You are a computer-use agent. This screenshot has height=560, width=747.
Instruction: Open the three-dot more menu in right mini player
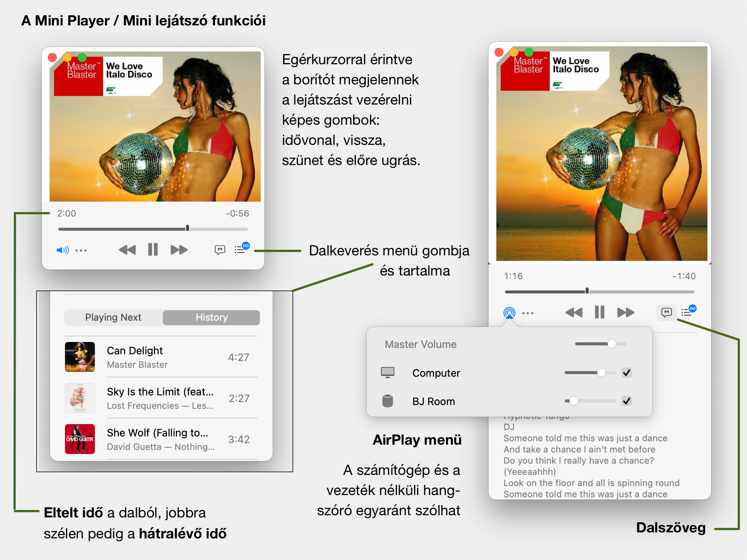[528, 313]
